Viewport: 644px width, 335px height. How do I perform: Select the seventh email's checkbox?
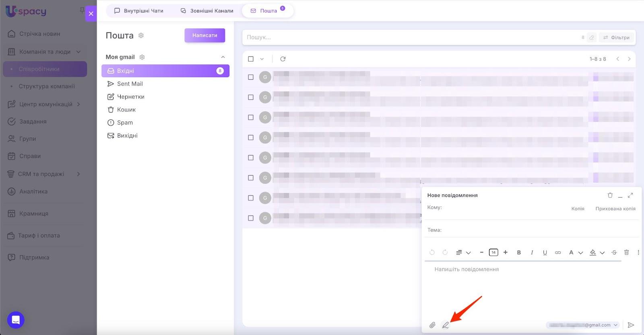click(x=251, y=198)
